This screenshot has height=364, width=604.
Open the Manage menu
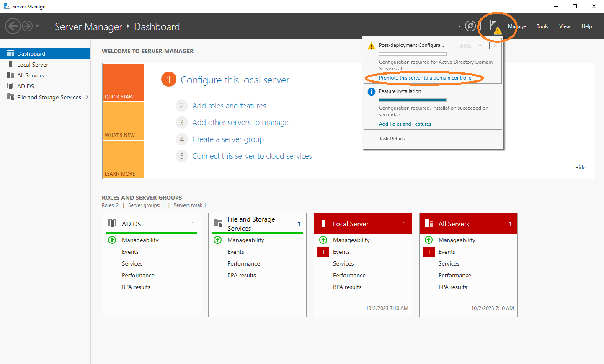coord(517,26)
